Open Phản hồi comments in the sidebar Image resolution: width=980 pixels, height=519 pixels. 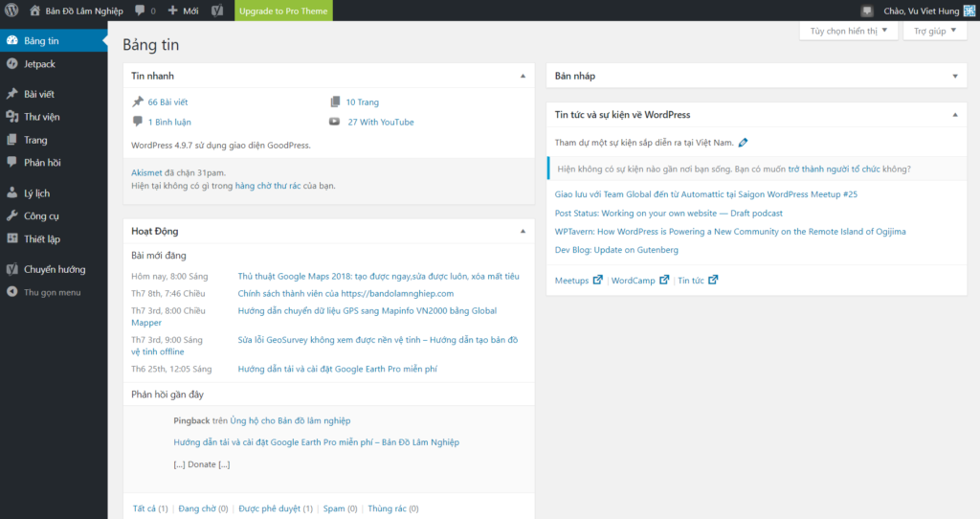pos(54,163)
